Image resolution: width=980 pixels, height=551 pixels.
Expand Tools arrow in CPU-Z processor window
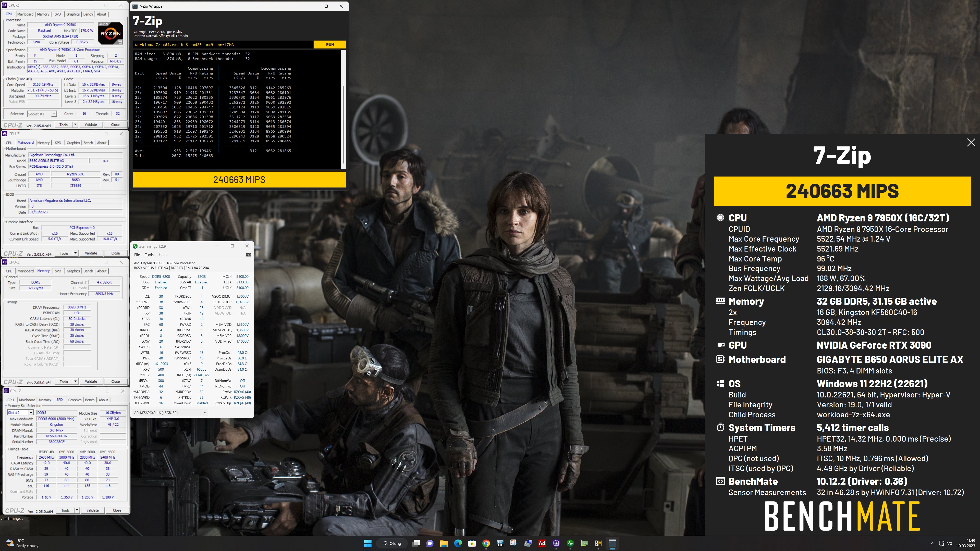[x=75, y=125]
